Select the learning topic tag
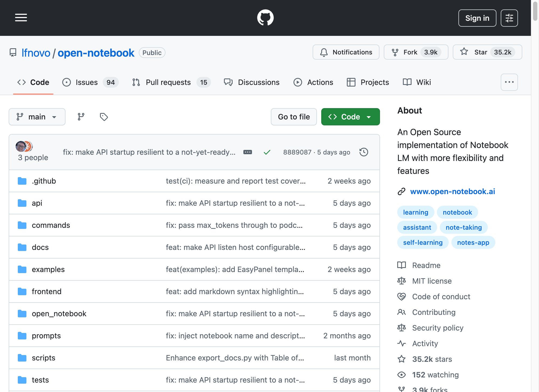539x392 pixels. coord(416,212)
